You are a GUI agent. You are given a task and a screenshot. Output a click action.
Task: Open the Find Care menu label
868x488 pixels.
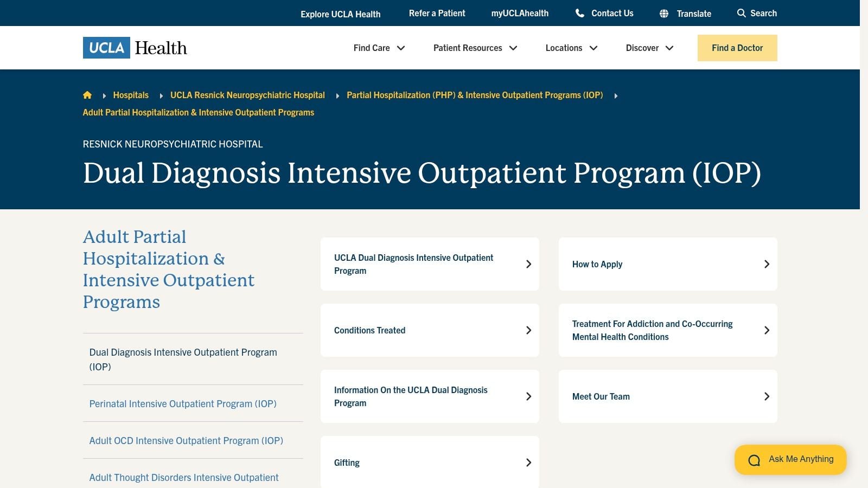(x=372, y=48)
